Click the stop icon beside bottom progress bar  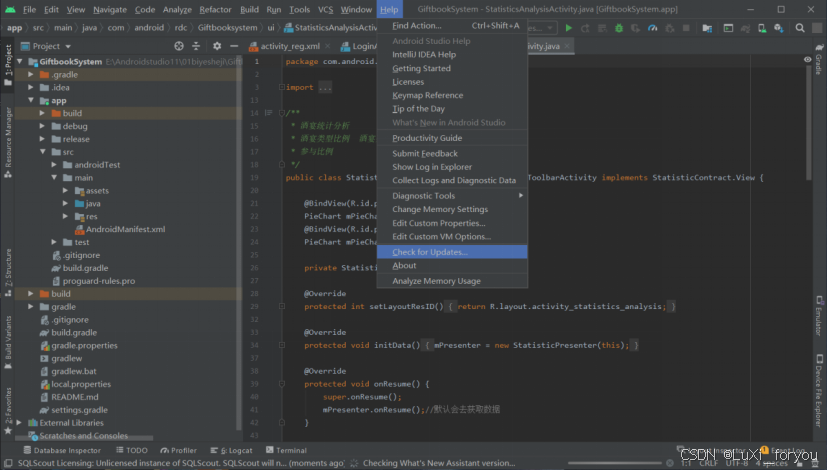669,463
